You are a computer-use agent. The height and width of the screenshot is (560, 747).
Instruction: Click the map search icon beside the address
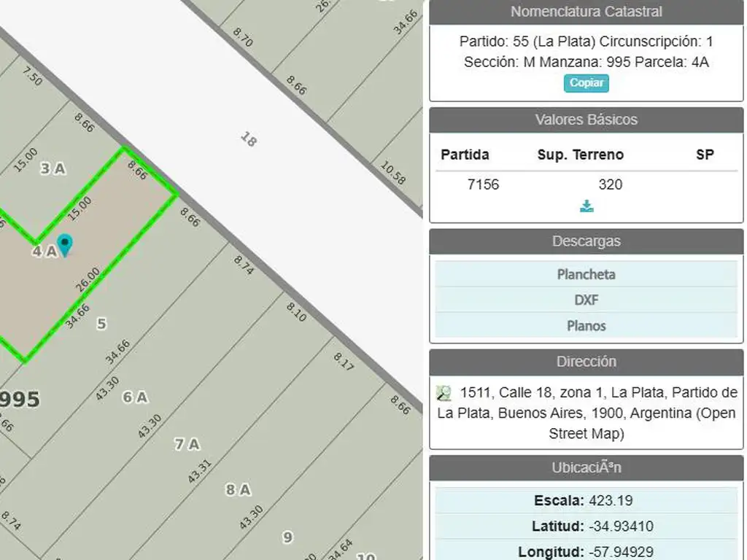point(444,393)
